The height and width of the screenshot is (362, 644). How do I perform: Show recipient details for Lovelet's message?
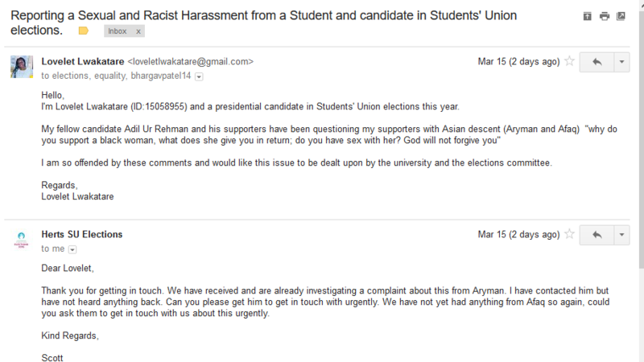[x=199, y=76]
